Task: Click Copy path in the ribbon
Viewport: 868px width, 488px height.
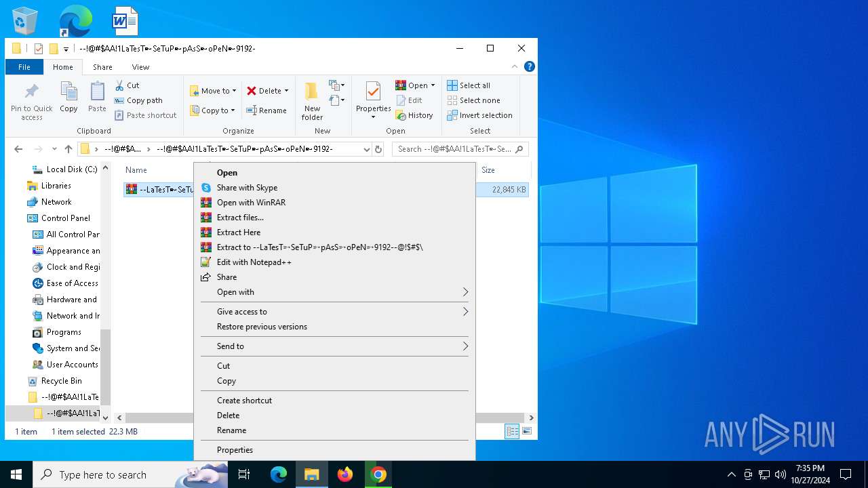Action: (x=139, y=100)
